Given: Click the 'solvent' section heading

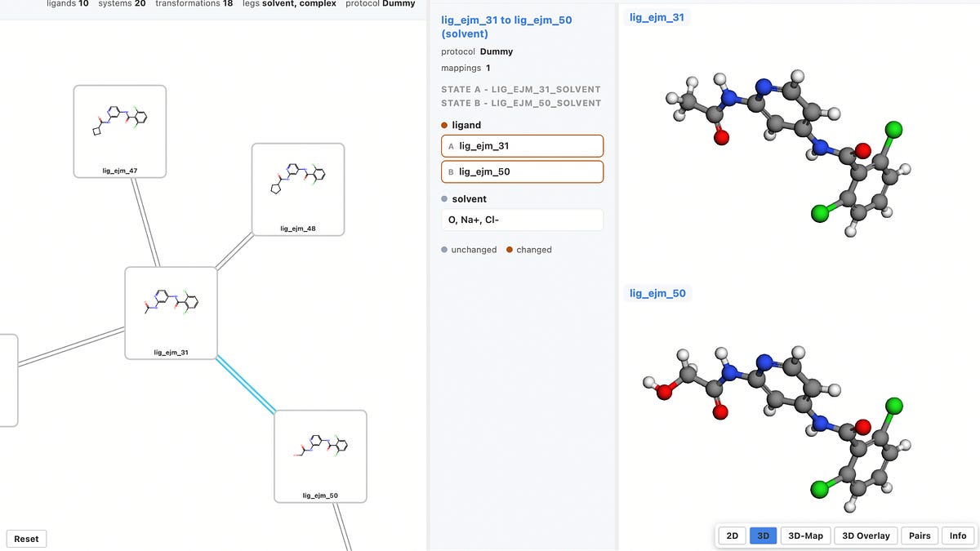Looking at the screenshot, I should tap(463, 199).
